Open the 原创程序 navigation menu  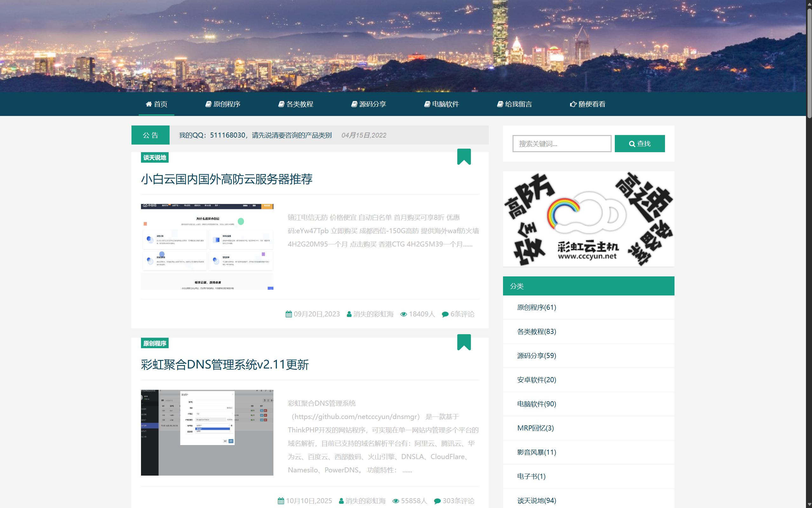(223, 104)
